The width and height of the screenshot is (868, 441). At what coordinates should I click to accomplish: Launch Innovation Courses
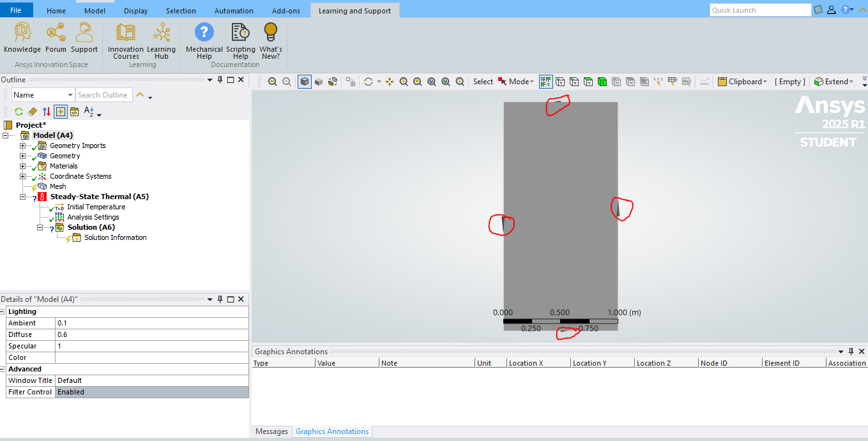(126, 41)
